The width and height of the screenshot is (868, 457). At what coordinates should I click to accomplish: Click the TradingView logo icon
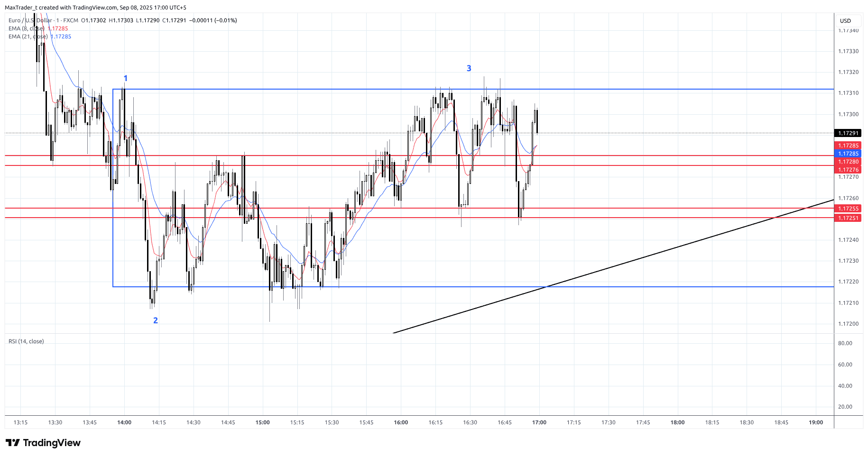coord(13,443)
